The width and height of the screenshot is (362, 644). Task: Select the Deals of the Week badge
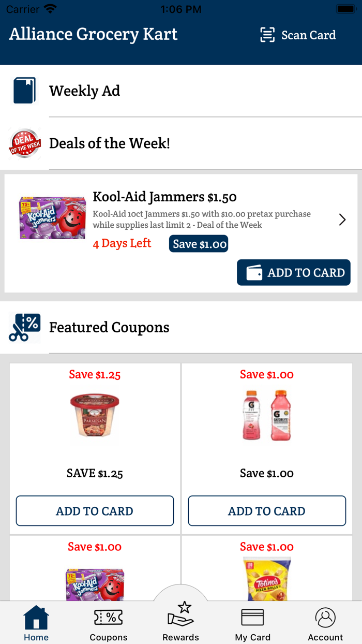click(x=24, y=143)
